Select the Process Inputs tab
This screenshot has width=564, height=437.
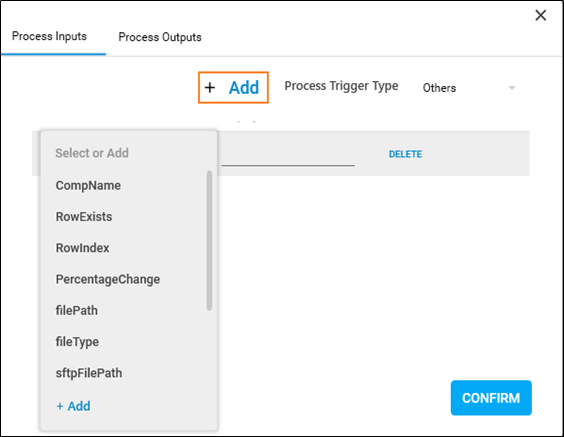49,36
